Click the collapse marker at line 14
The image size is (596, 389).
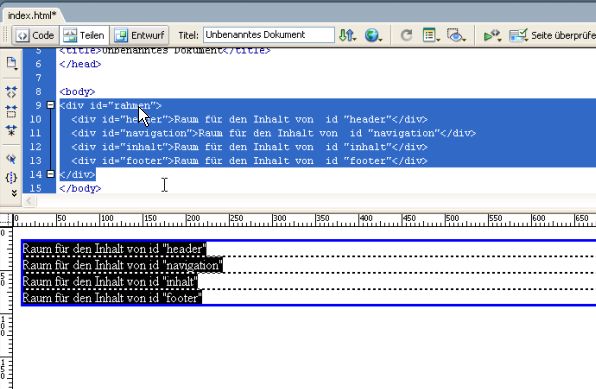50,174
